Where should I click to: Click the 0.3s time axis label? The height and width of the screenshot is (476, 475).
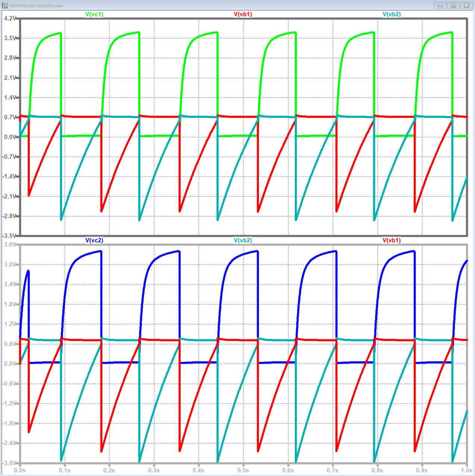pyautogui.click(x=154, y=470)
